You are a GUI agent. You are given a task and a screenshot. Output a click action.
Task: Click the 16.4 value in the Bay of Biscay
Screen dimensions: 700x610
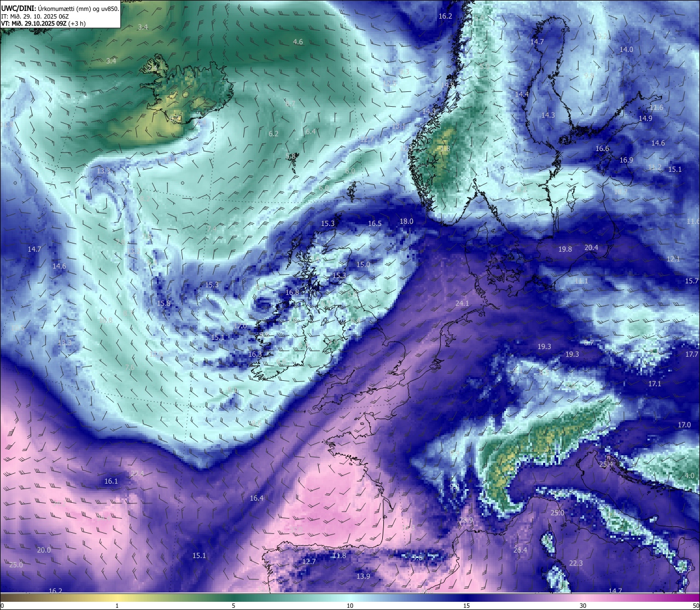[256, 498]
